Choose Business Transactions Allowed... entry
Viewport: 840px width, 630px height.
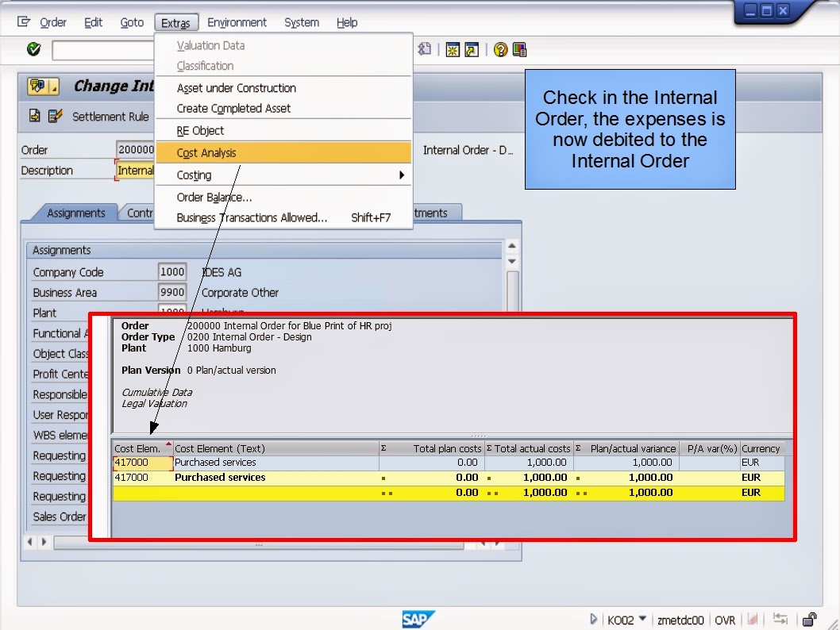pyautogui.click(x=283, y=217)
